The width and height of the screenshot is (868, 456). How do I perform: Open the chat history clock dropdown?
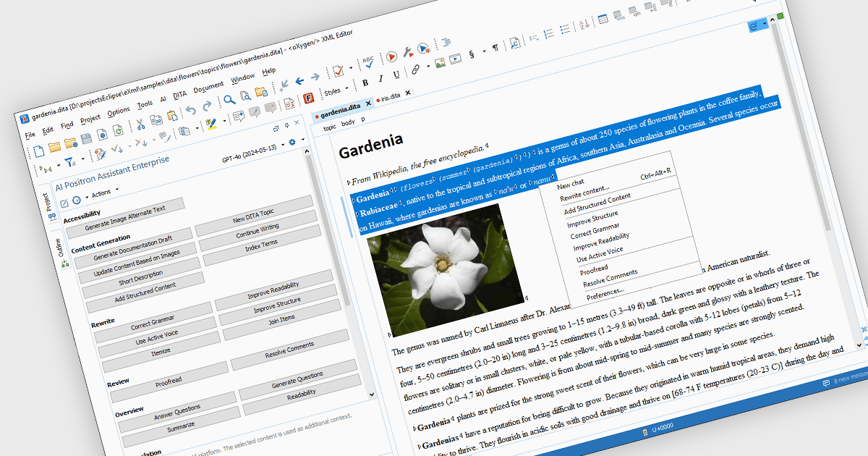(87, 197)
